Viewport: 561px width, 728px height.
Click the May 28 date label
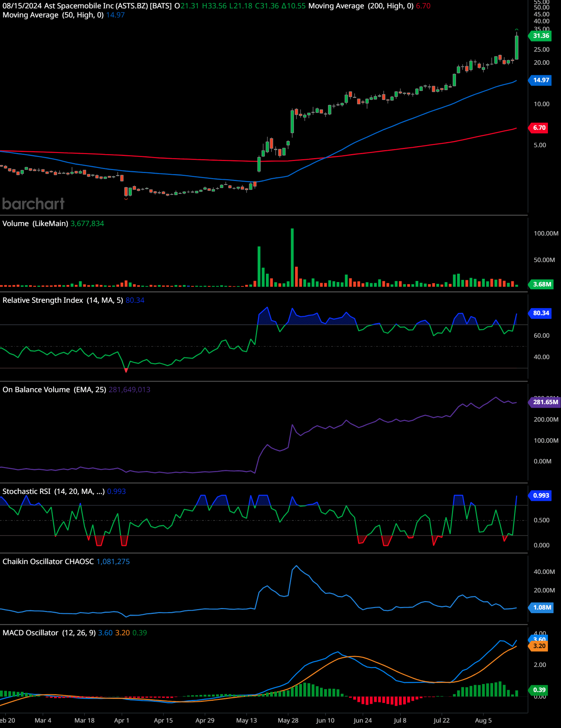(x=288, y=720)
